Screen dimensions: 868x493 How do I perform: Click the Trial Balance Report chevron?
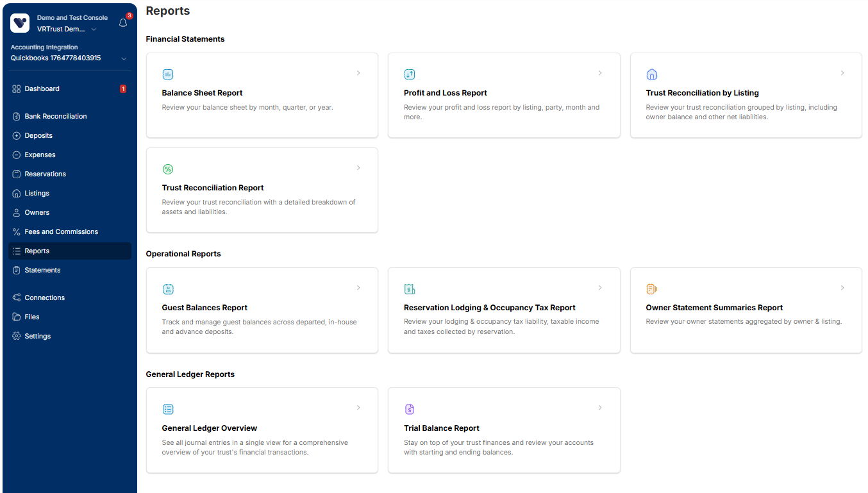600,408
